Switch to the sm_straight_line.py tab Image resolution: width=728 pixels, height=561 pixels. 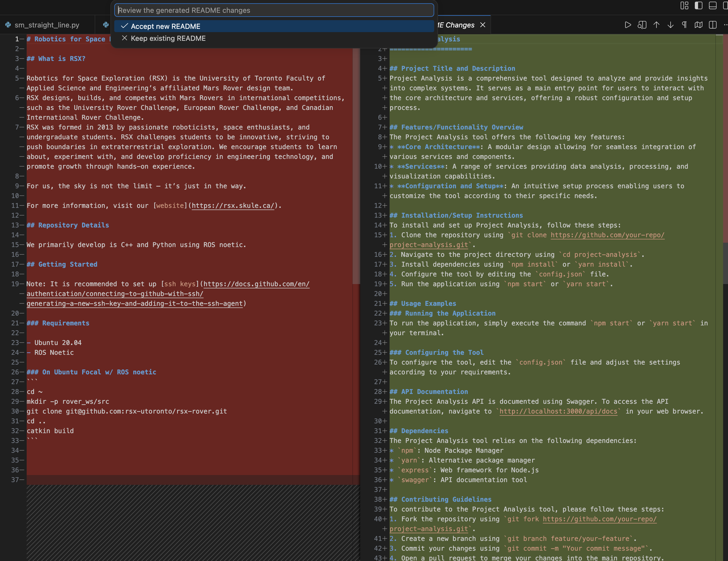[47, 25]
